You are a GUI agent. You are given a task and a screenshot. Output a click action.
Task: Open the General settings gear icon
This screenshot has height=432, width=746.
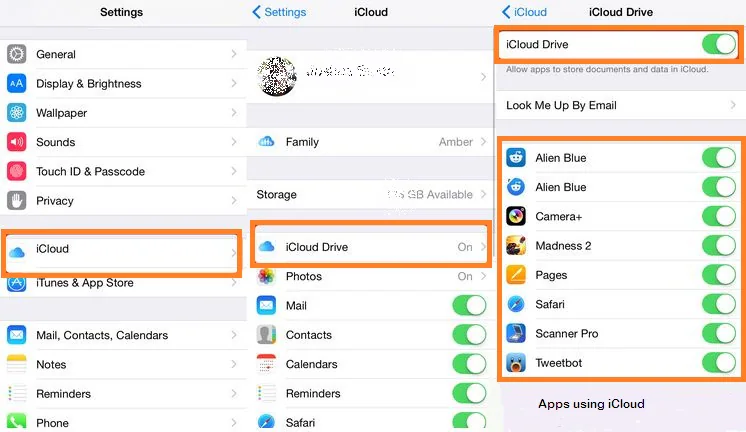tap(17, 54)
